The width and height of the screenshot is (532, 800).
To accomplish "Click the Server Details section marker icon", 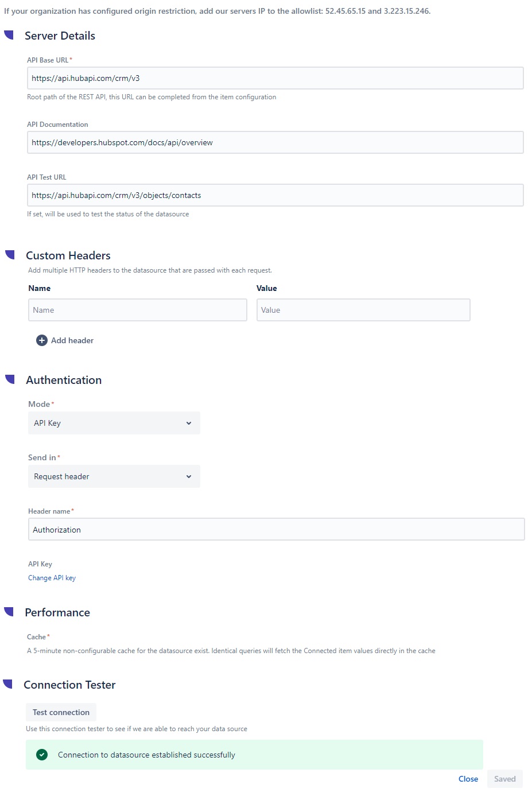I will click(x=9, y=35).
